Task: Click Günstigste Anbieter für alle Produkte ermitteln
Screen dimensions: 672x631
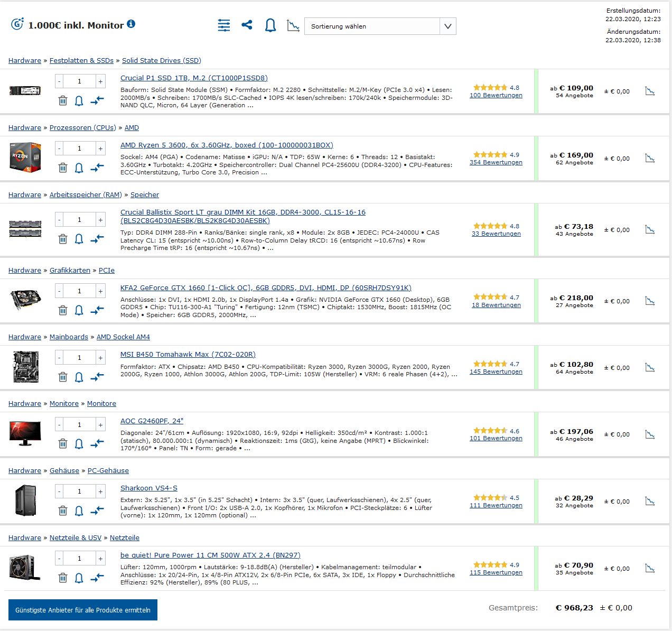Action: pyautogui.click(x=83, y=610)
